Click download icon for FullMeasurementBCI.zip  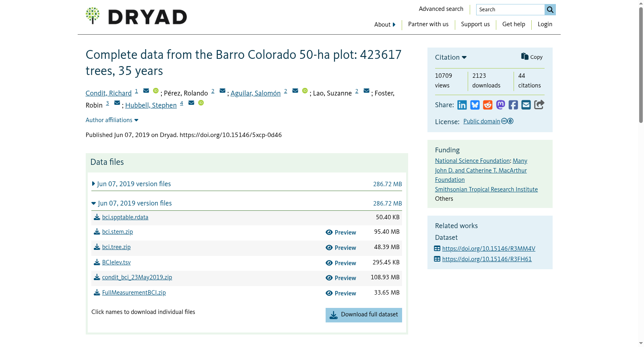coord(97,293)
